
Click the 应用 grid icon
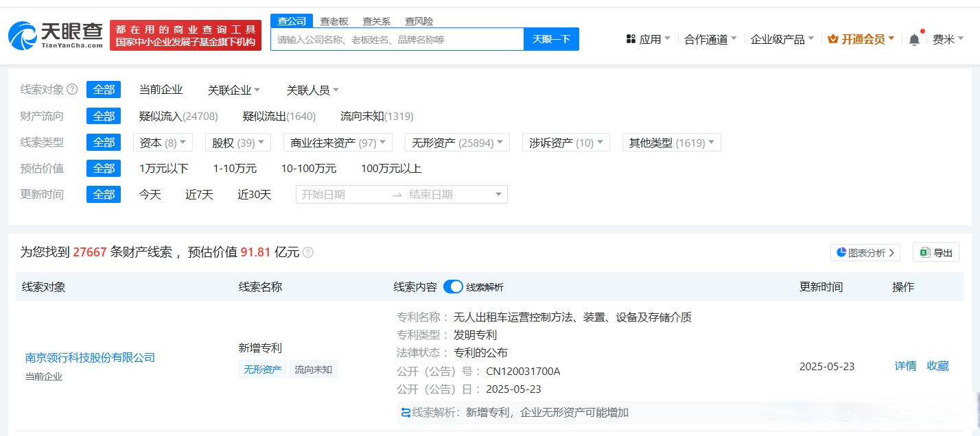click(x=631, y=39)
